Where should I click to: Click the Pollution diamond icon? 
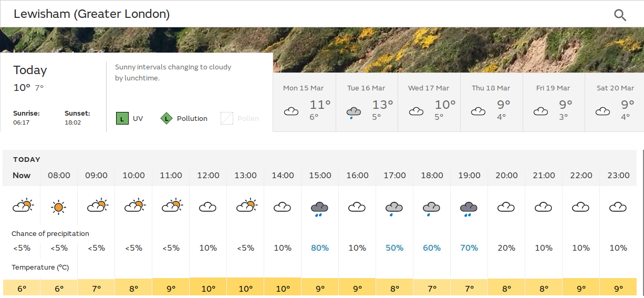(x=167, y=118)
